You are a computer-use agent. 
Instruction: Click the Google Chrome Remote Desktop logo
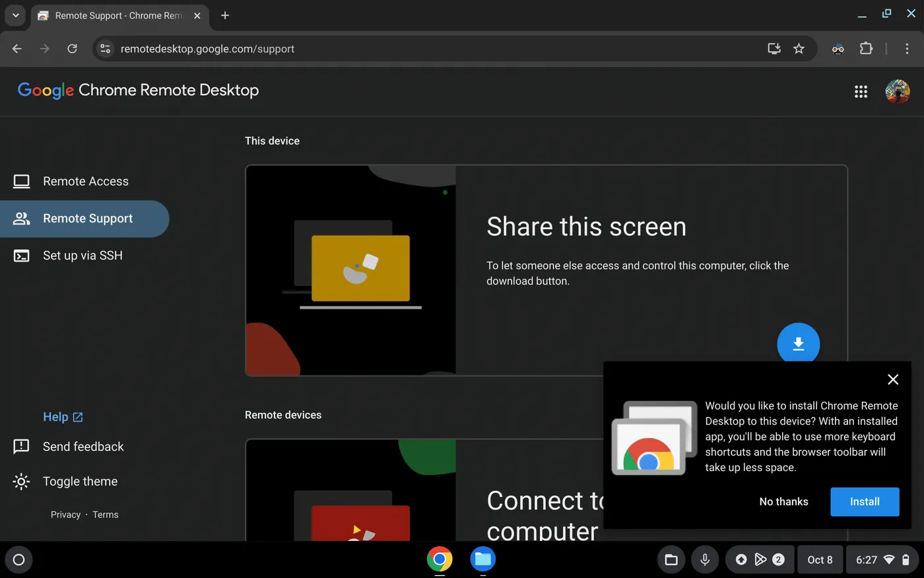[x=138, y=90]
